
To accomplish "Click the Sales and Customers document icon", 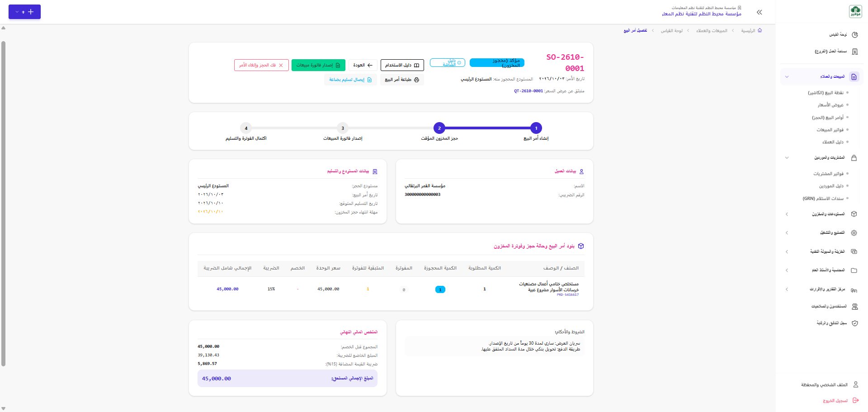I will coord(854,77).
